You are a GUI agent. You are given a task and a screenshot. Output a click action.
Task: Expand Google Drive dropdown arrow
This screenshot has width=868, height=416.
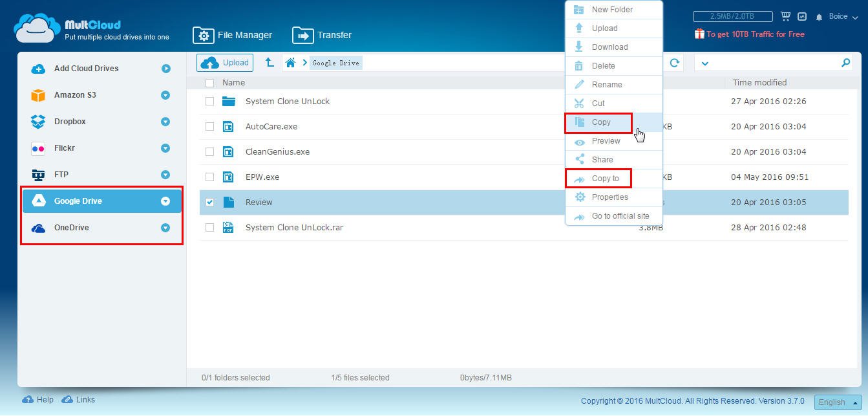coord(165,201)
